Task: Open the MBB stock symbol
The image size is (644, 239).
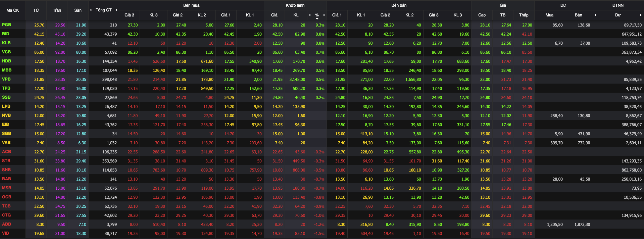Action: 7,70
